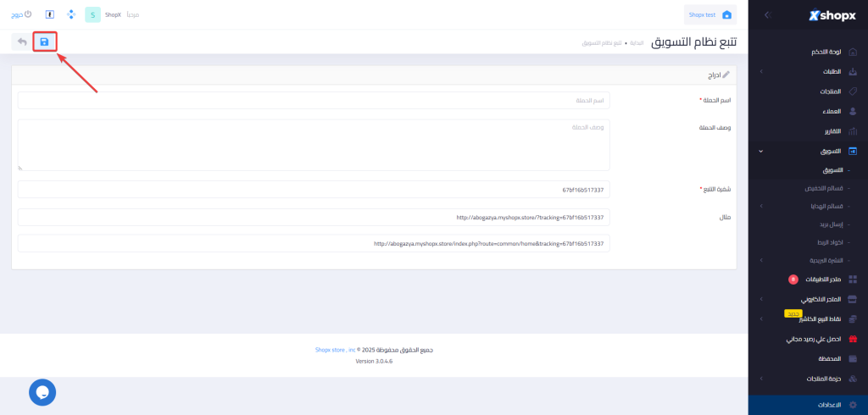Click the وصف الحملة description textarea
This screenshot has width=868, height=415.
pyautogui.click(x=314, y=145)
